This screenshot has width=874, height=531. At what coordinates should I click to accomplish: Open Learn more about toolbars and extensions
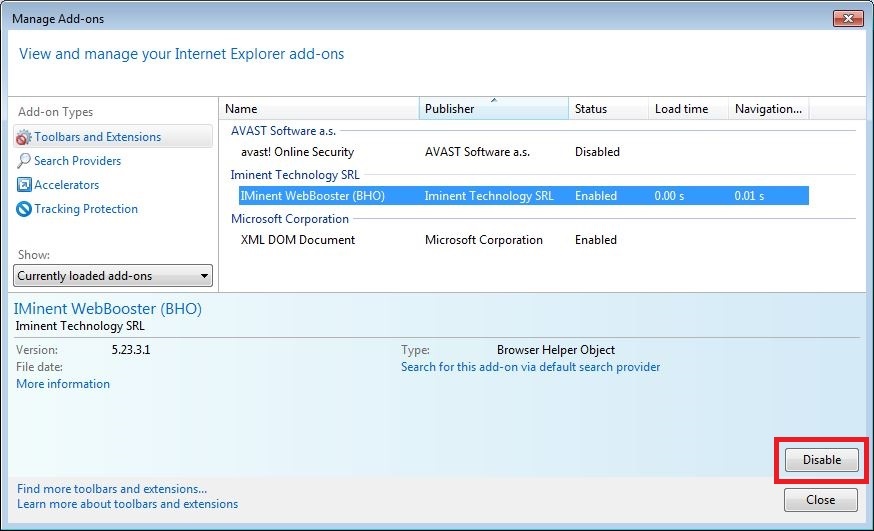tap(128, 504)
